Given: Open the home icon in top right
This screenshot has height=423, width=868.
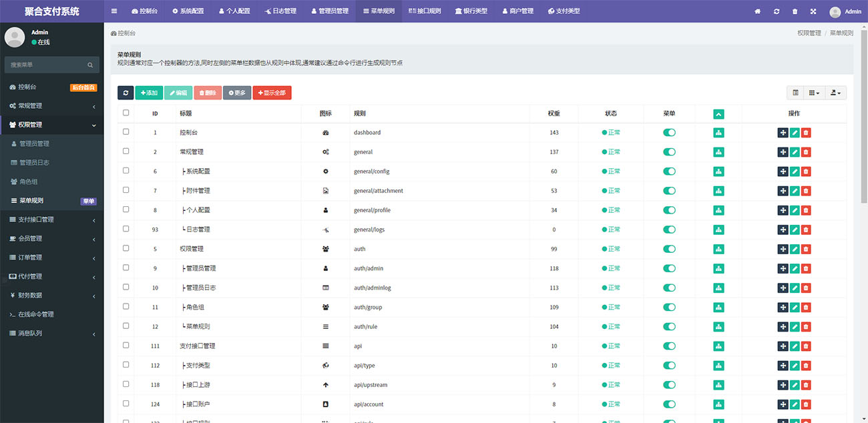Looking at the screenshot, I should point(757,11).
